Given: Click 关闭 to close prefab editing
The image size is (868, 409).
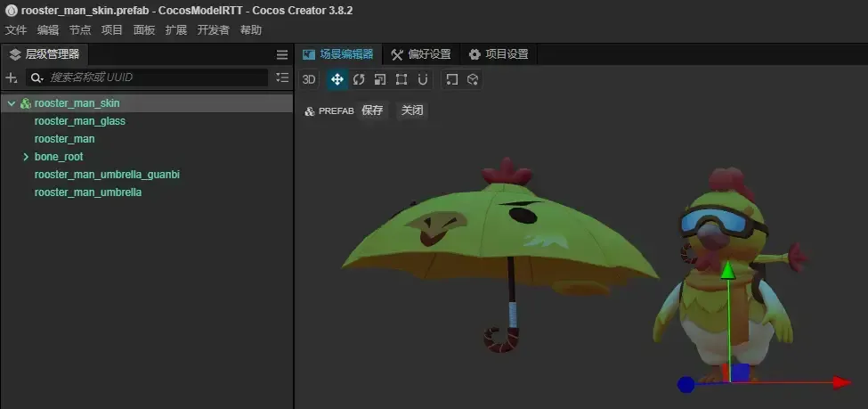Looking at the screenshot, I should point(412,110).
